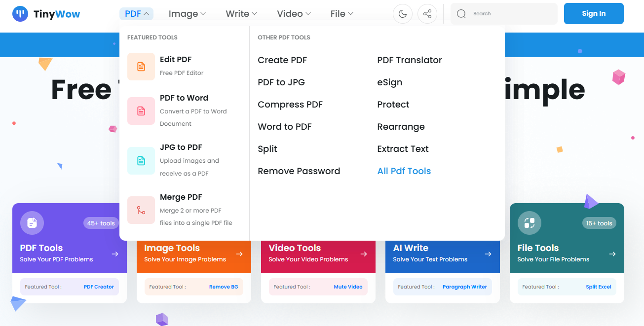This screenshot has width=644, height=326.
Task: Toggle dark mode with moon icon
Action: coord(403,14)
